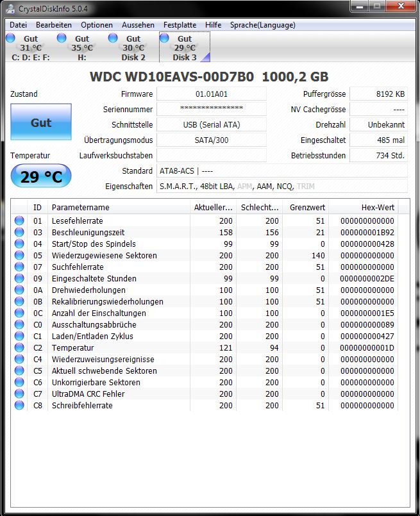Viewport: 420px width, 516px height.
Task: Click the status orb for Aktuell schwebende Sektoren
Action: click(x=19, y=370)
